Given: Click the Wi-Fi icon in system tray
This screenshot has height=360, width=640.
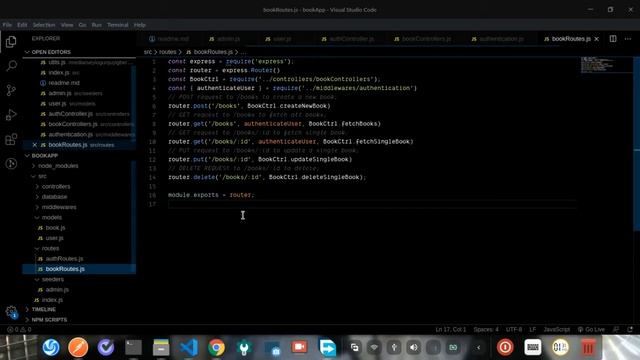Looking at the screenshot, I should [374, 347].
